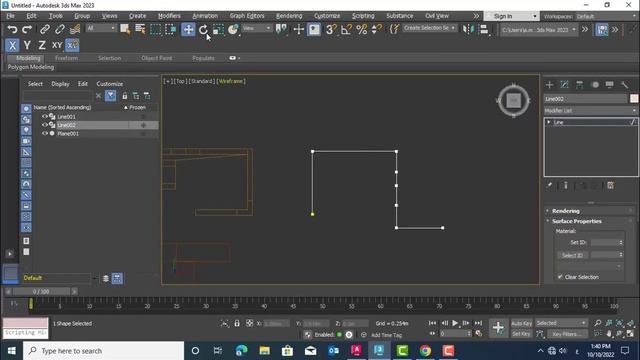The height and width of the screenshot is (360, 640).
Task: Expand the Rendering rollout
Action: coord(565,211)
